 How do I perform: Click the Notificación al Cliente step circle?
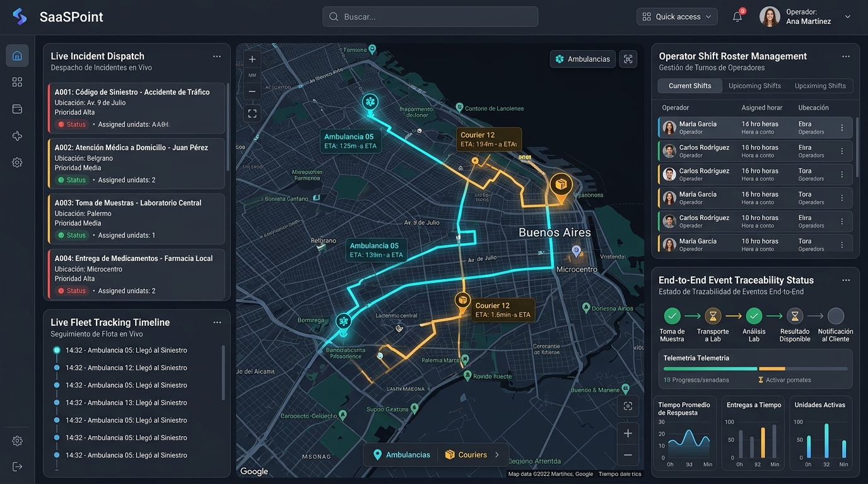(x=836, y=316)
